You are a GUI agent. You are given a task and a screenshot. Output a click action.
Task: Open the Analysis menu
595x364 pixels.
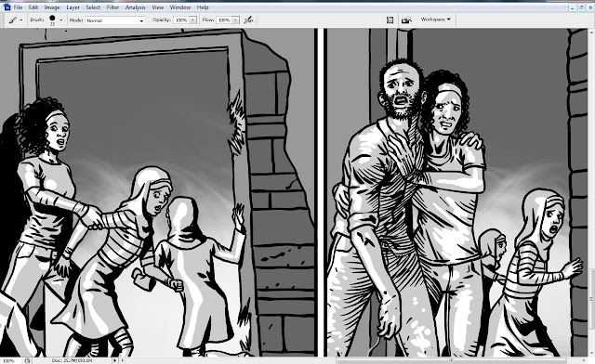tap(136, 7)
